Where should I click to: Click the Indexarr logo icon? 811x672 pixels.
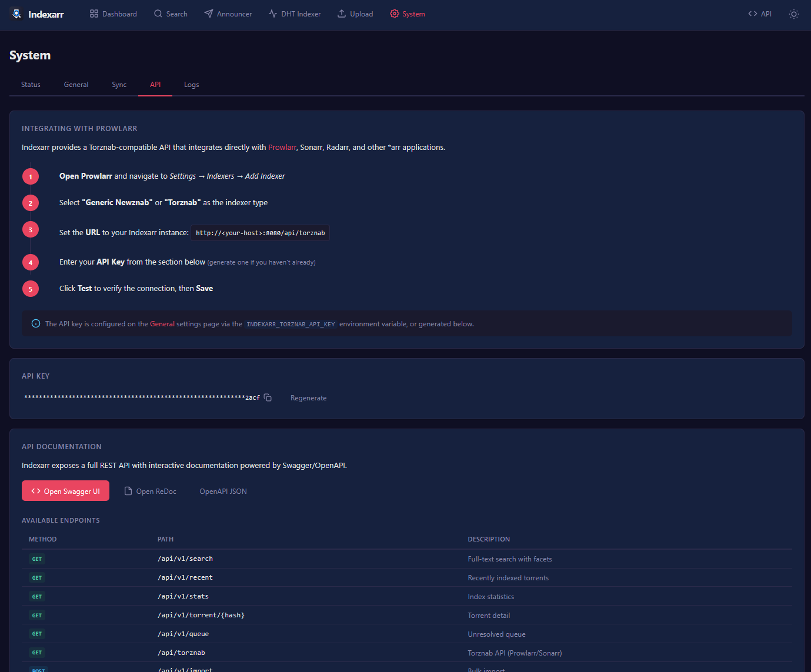pos(16,14)
